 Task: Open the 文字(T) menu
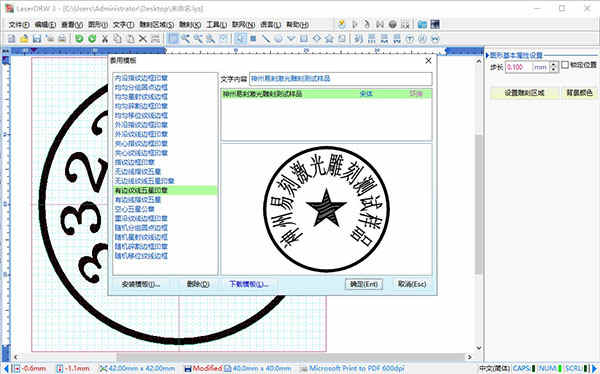123,24
